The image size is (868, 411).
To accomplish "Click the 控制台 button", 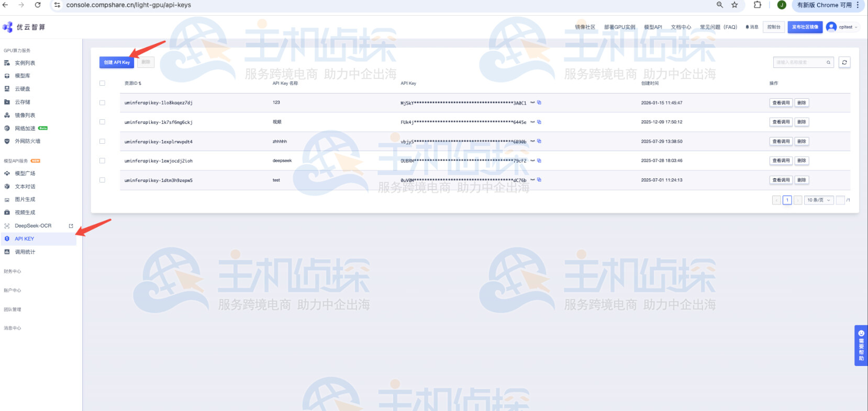I will pos(774,27).
